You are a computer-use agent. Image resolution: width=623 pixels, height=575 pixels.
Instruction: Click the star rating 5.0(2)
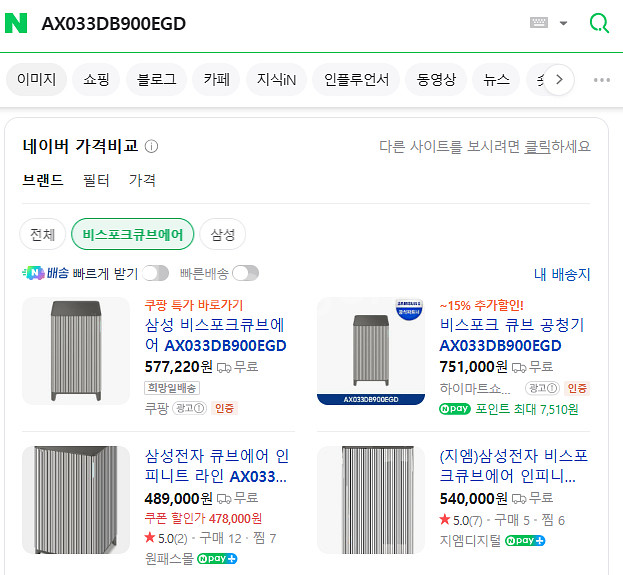click(166, 538)
